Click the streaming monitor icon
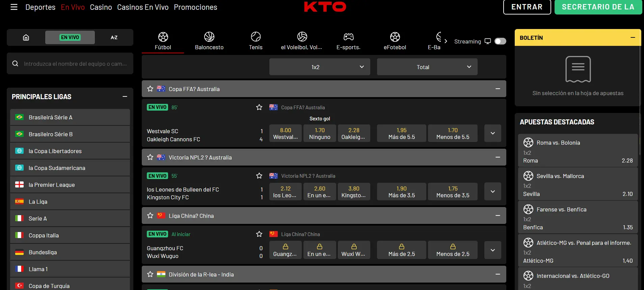This screenshot has width=644, height=290. click(x=488, y=41)
